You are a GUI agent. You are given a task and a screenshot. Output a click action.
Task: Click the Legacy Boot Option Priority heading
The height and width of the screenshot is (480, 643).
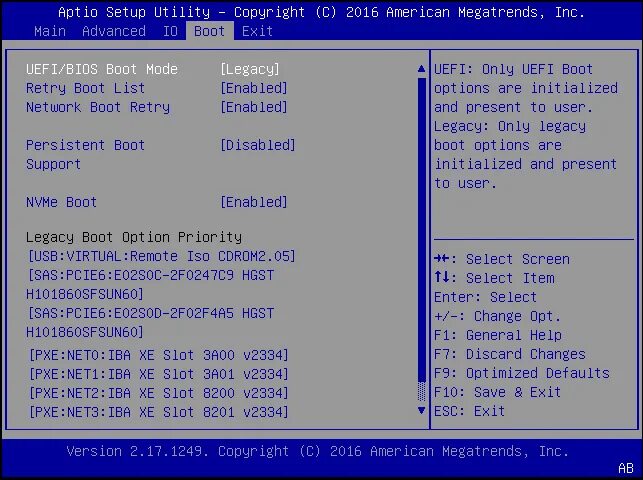134,237
